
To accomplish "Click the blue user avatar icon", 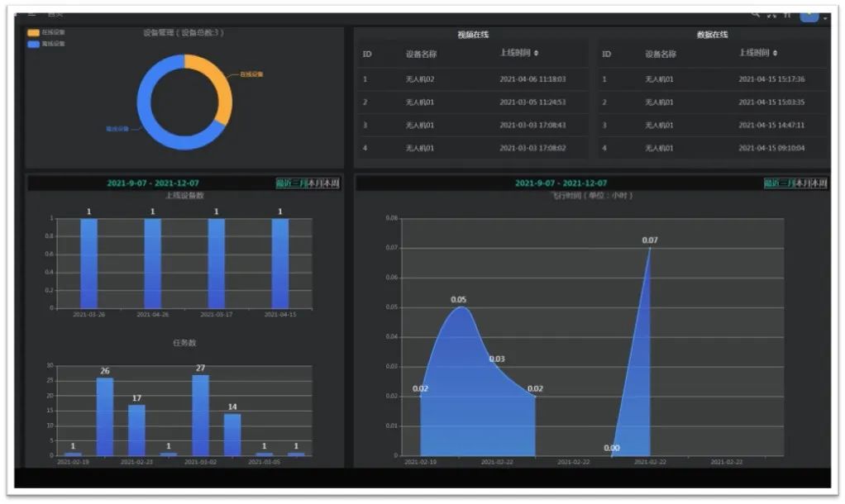I will pos(809,15).
